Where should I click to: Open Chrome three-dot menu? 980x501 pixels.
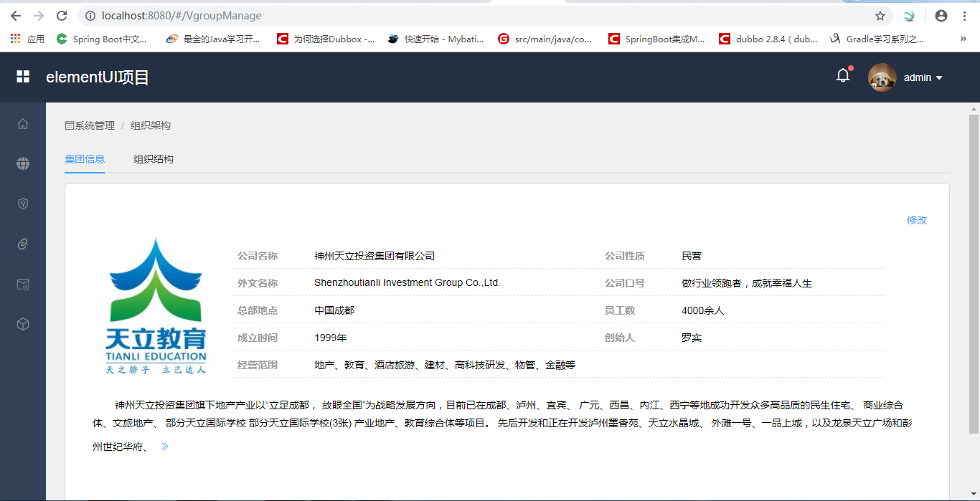pos(964,16)
